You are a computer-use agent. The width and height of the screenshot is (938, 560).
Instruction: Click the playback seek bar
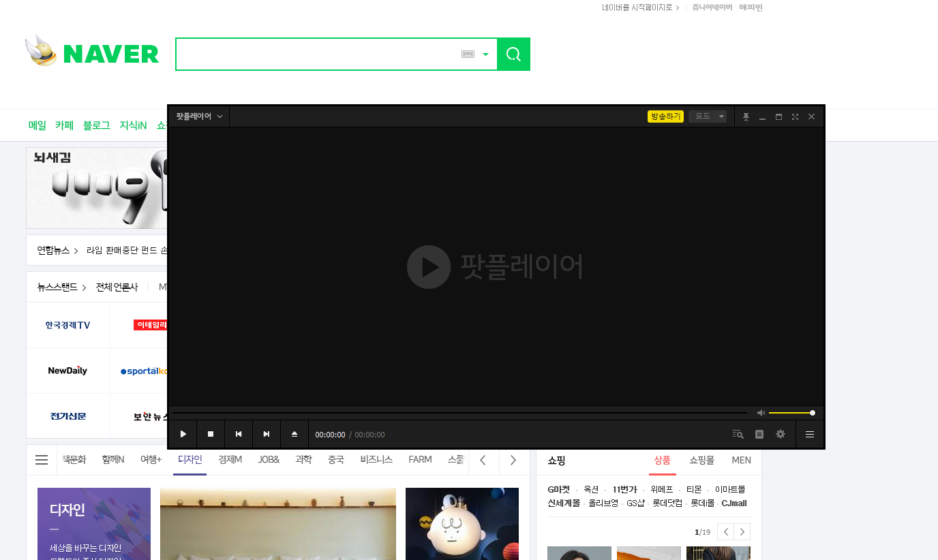click(x=459, y=413)
